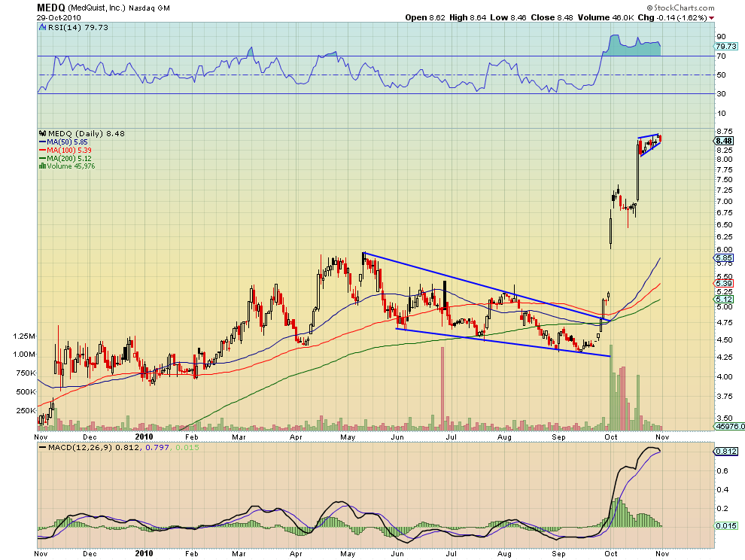
Task: Click the 45976.0 volume tag
Action: tap(729, 427)
